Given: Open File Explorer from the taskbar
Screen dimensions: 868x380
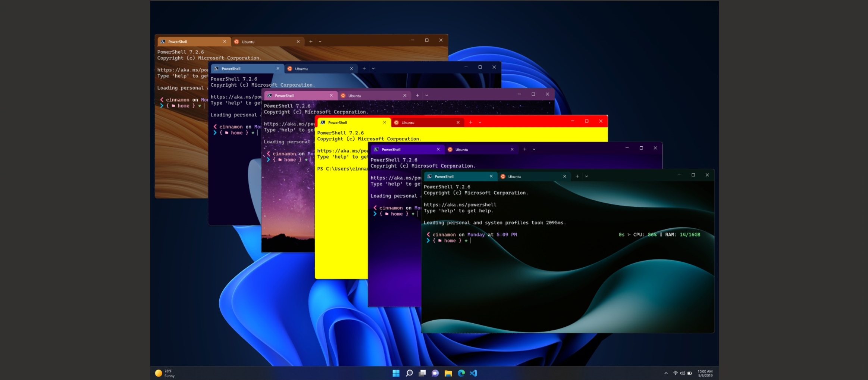Looking at the screenshot, I should [447, 373].
